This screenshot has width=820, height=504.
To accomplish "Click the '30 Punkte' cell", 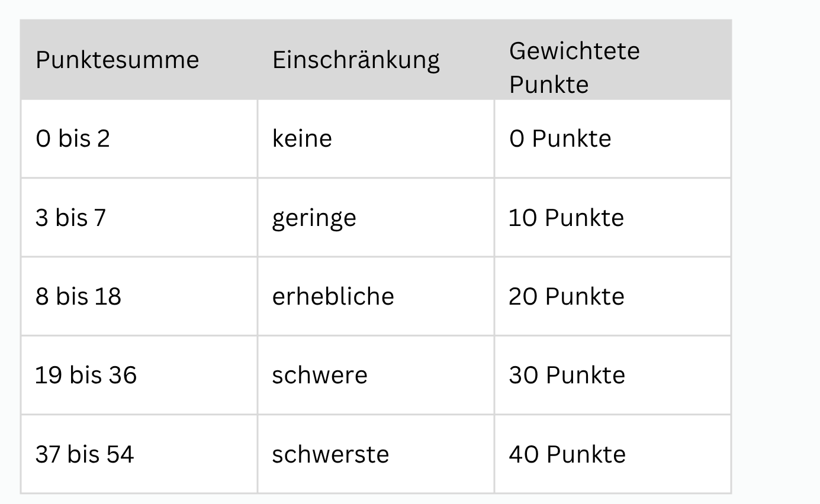I will [x=613, y=375].
